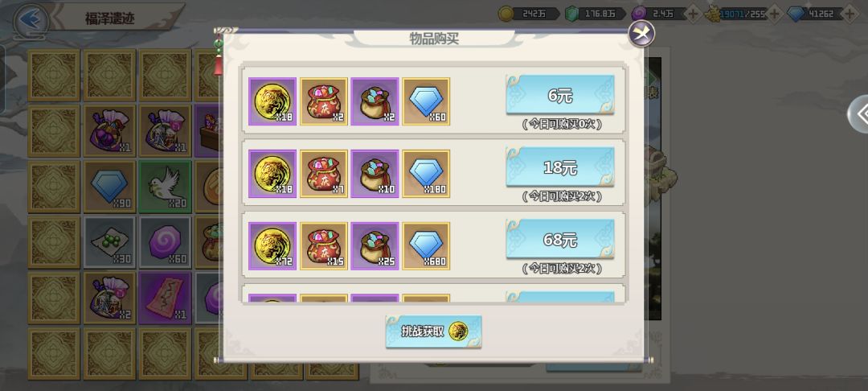Select tiger coin x18 in 6元 pack
The image size is (868, 391).
[272, 101]
